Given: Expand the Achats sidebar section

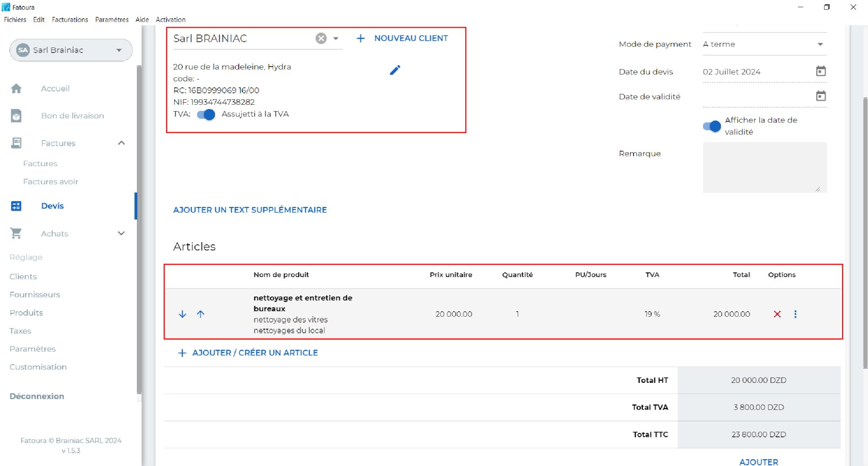Looking at the screenshot, I should click(121, 233).
